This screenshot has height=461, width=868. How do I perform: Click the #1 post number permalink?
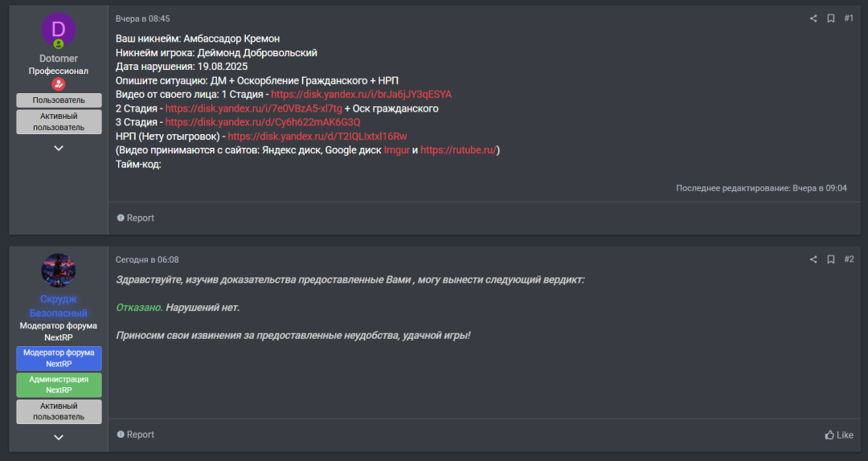pos(849,18)
